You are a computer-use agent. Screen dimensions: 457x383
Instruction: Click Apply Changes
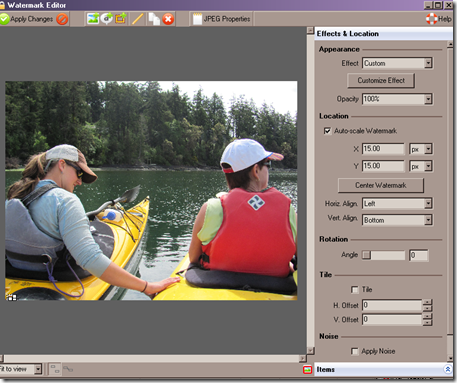(x=27, y=19)
